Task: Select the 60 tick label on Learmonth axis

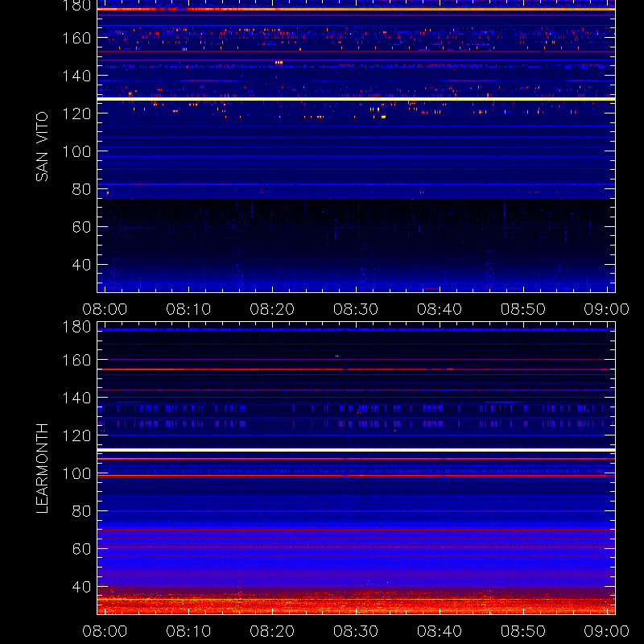Action: tap(81, 549)
